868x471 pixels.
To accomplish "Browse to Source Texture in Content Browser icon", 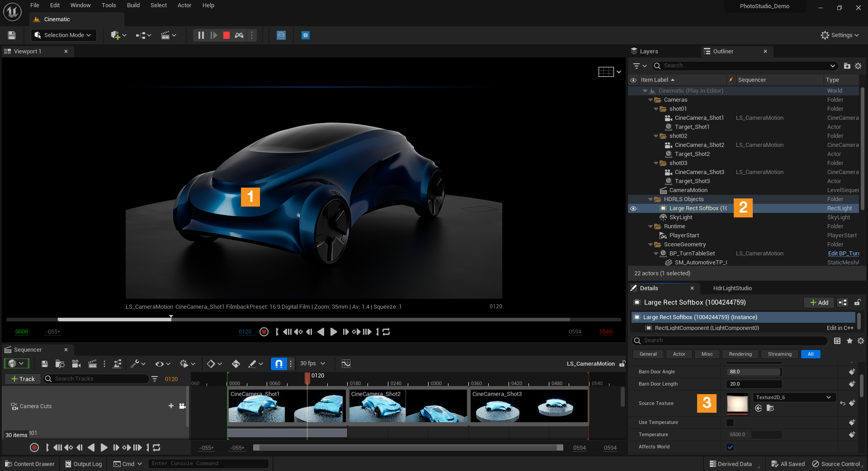I will click(770, 409).
